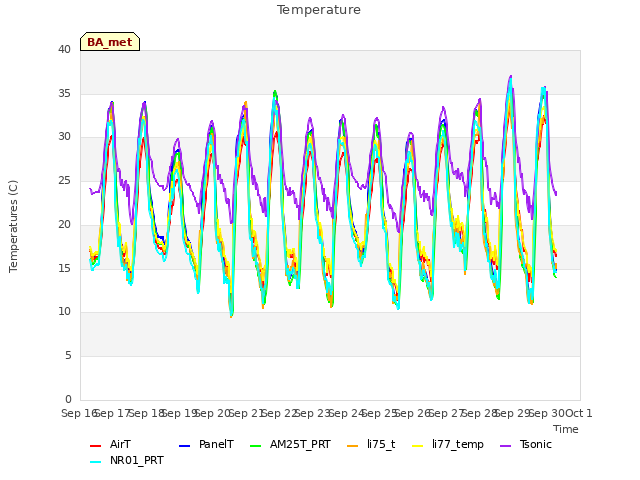Click the Temperatures (C) axis label
640x480 pixels.
point(13,226)
